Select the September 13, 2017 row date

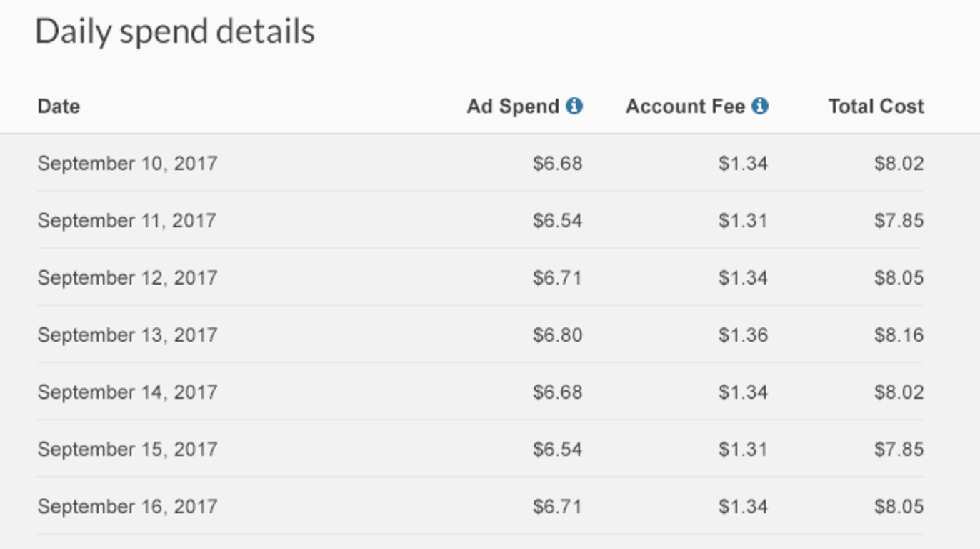point(127,335)
